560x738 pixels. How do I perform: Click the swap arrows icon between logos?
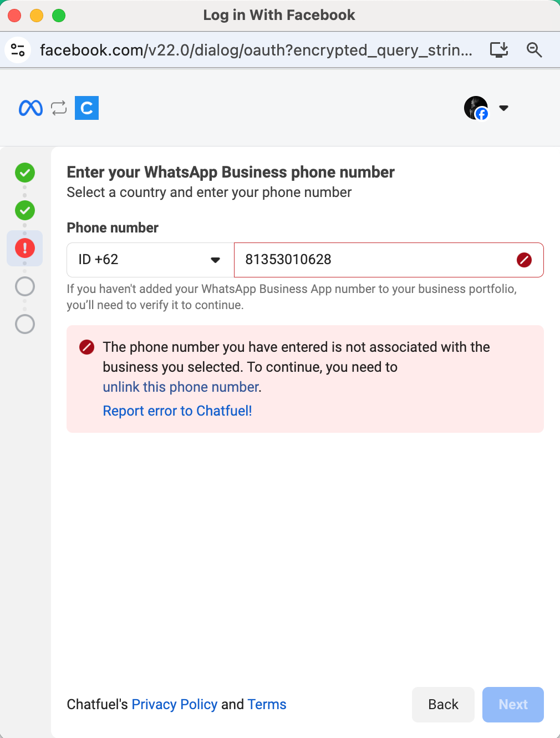59,108
